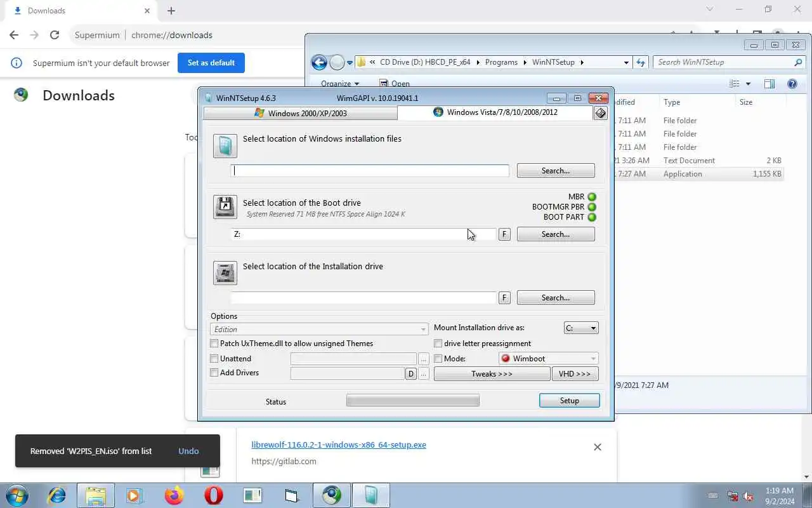Open Explorer help icon

792,84
